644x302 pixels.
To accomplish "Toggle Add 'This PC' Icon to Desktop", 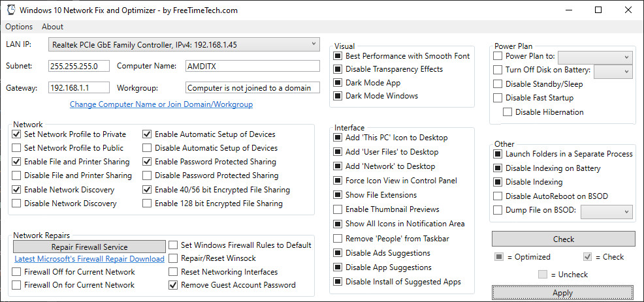I will pos(338,138).
